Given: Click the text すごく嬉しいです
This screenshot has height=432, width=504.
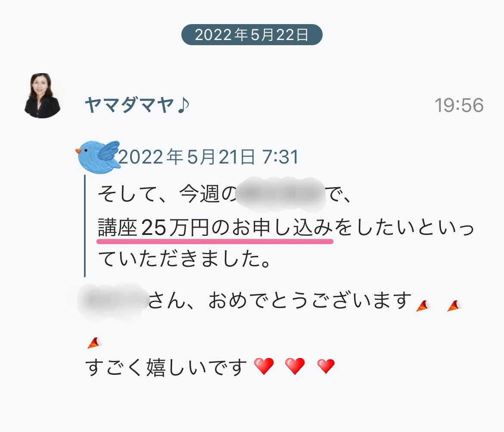Looking at the screenshot, I should (166, 367).
